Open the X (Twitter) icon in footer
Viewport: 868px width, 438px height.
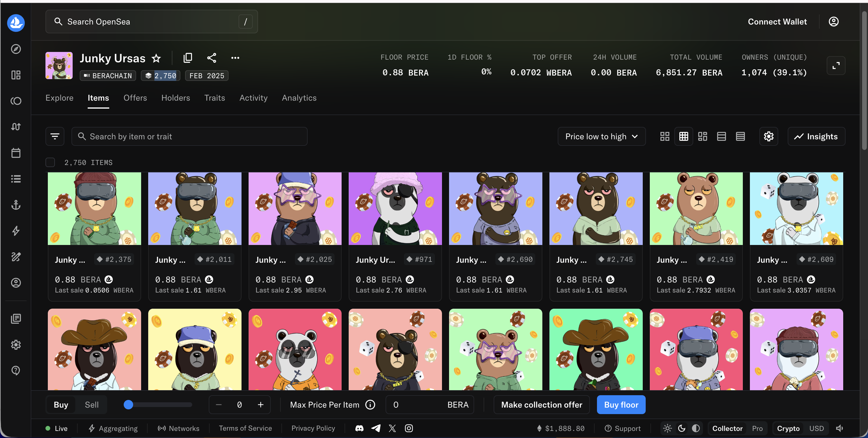392,428
